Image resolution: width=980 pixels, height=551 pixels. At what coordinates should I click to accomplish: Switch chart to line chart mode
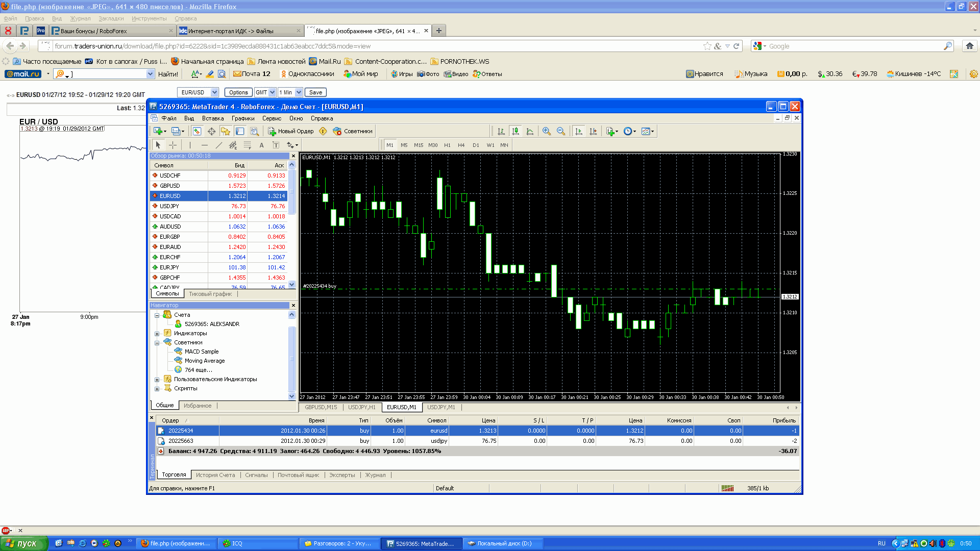[530, 131]
